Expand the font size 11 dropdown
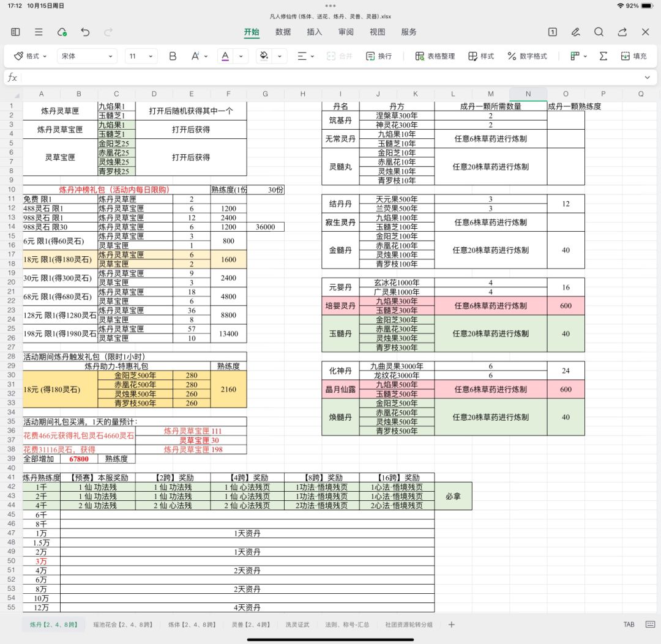This screenshot has height=644, width=661. (x=141, y=56)
